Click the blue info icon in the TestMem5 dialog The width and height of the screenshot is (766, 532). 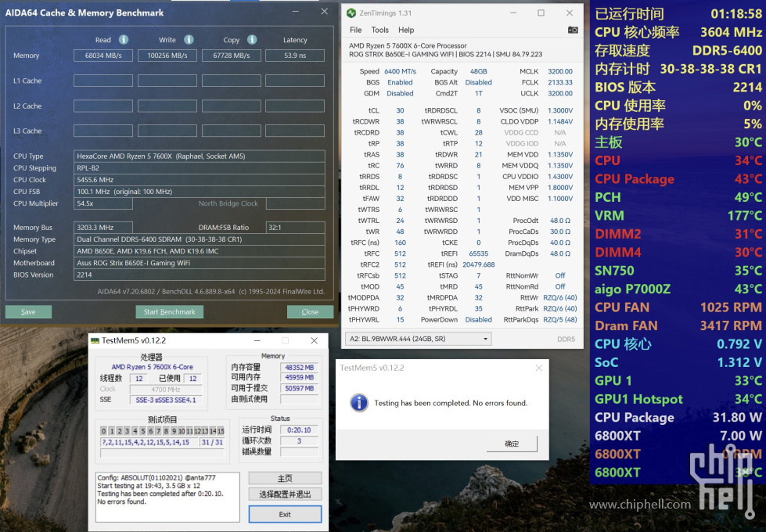359,403
